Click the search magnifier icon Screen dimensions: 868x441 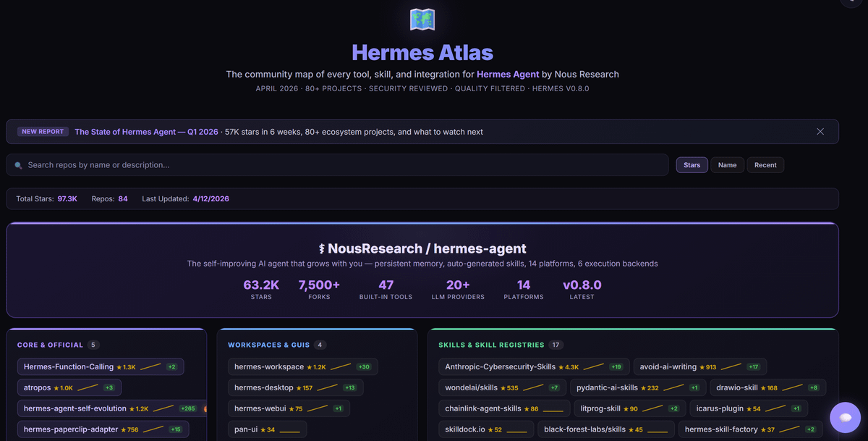[19, 165]
